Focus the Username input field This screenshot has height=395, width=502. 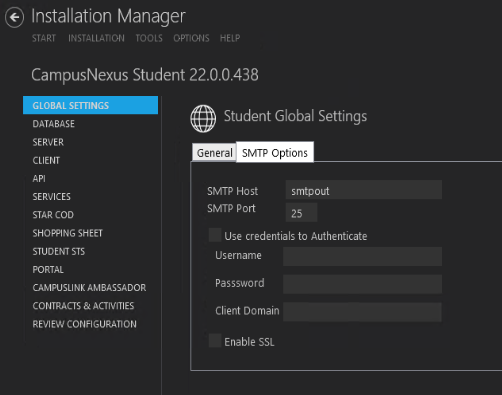pos(362,256)
